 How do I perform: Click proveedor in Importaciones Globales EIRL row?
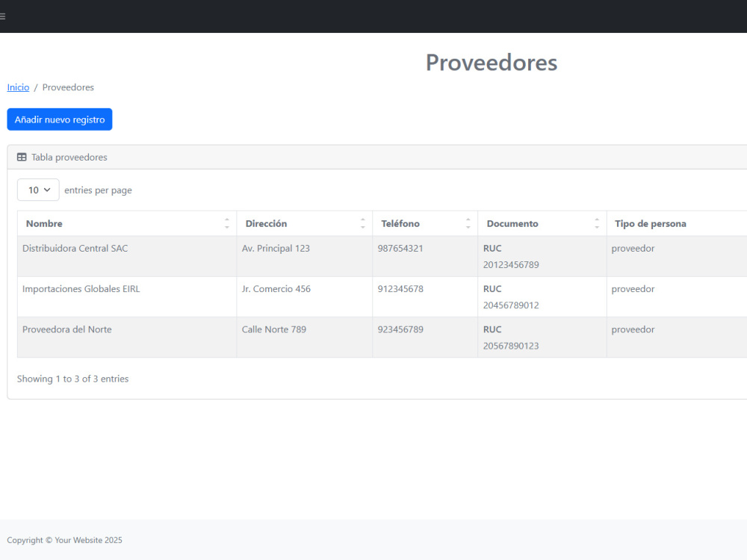click(633, 288)
